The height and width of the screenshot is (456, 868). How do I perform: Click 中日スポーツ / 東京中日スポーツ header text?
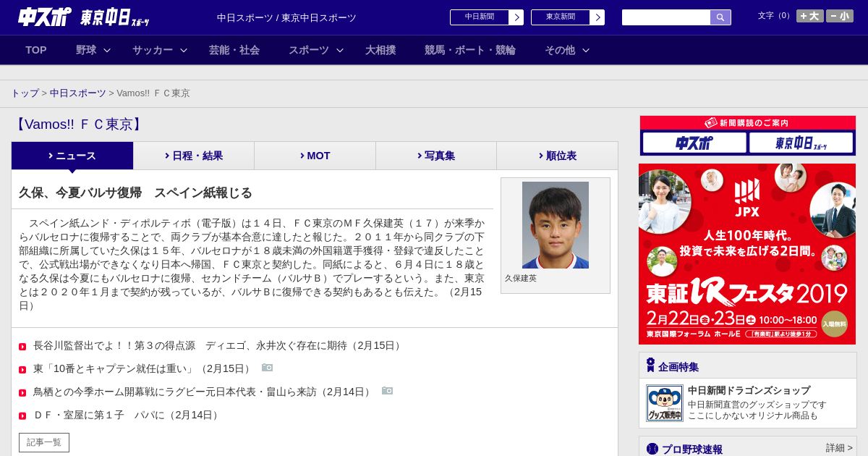286,17
